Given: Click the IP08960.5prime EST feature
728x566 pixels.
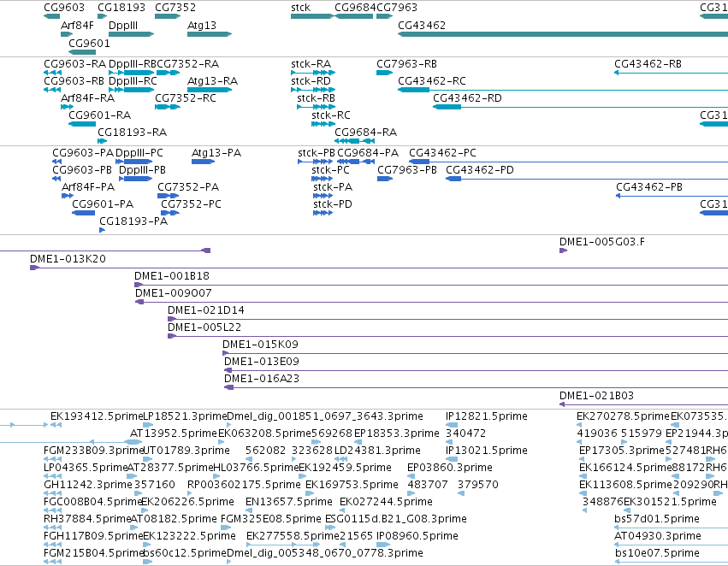Looking at the screenshot, I should (383, 545).
